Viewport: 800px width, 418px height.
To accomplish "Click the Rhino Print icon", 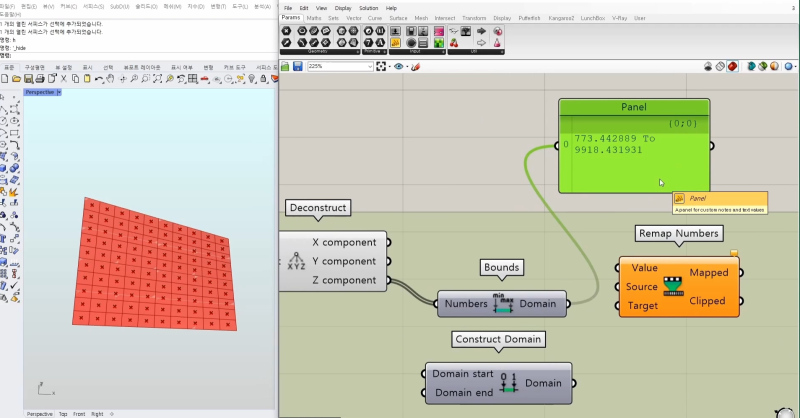I will 40,79.
